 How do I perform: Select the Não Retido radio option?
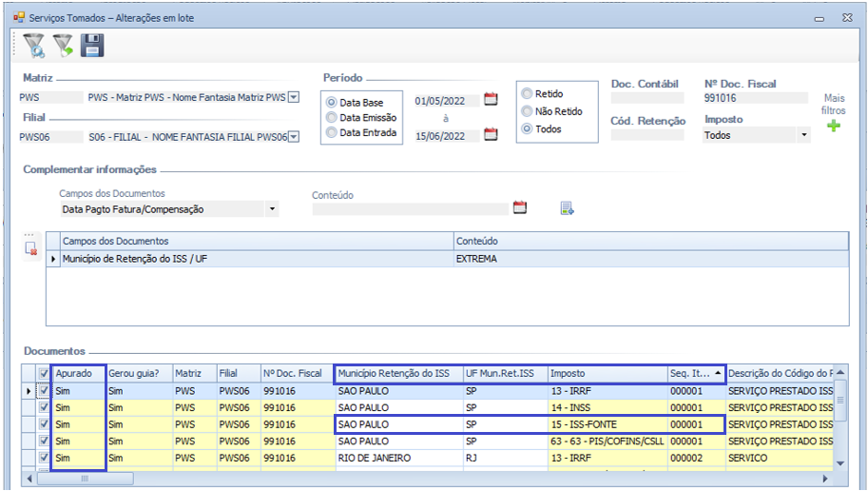(x=527, y=111)
